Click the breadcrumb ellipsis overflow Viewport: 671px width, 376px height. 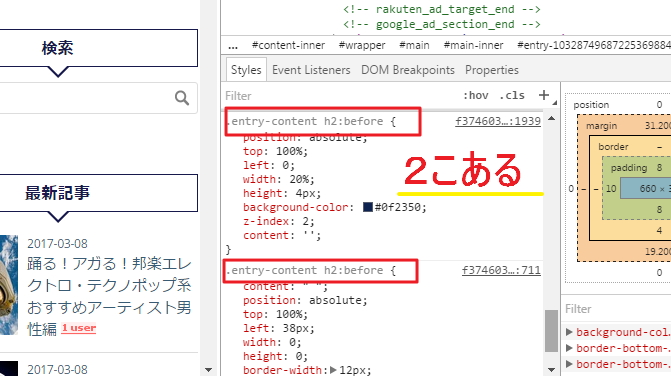point(233,46)
